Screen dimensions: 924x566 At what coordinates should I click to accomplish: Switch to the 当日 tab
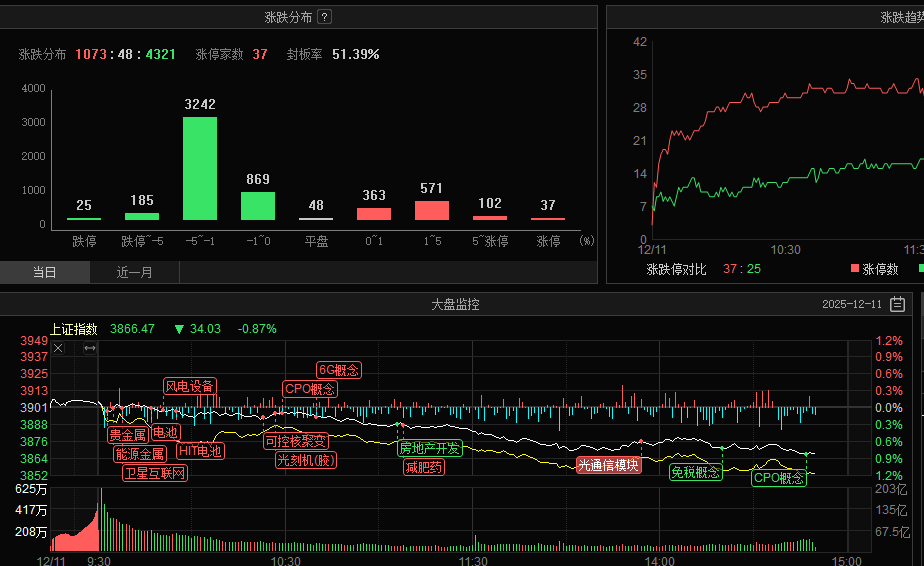click(x=45, y=272)
